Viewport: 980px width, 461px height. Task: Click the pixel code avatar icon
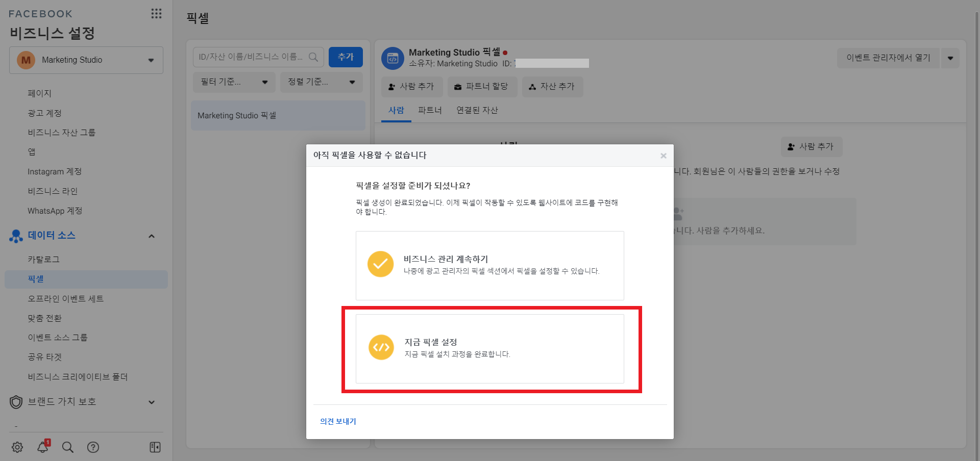click(393, 58)
